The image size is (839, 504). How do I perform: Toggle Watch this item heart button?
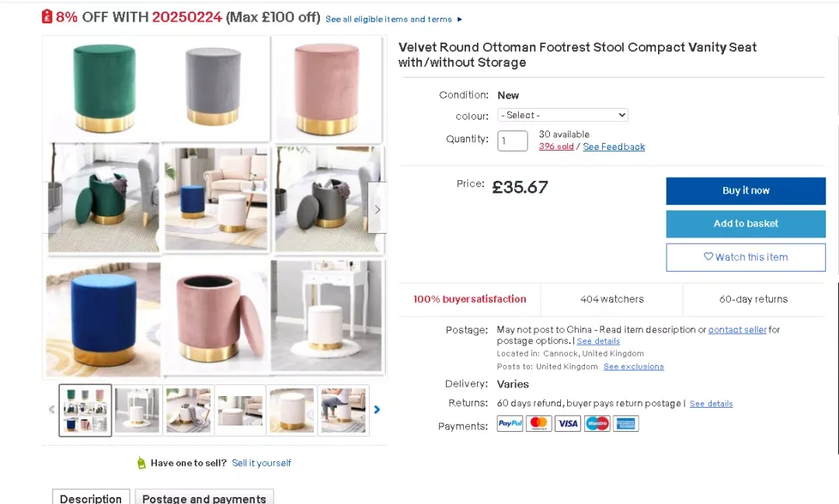(745, 257)
